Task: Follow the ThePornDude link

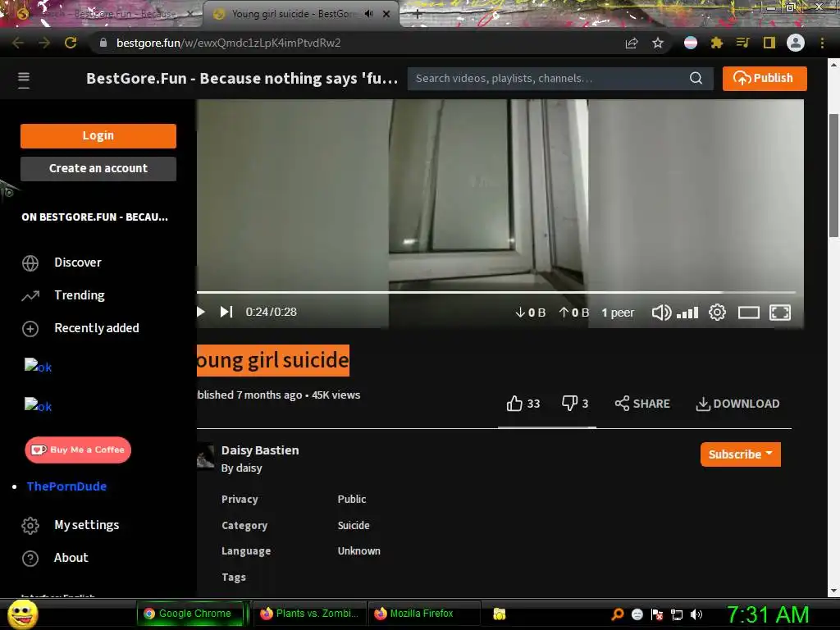Action: [x=66, y=486]
